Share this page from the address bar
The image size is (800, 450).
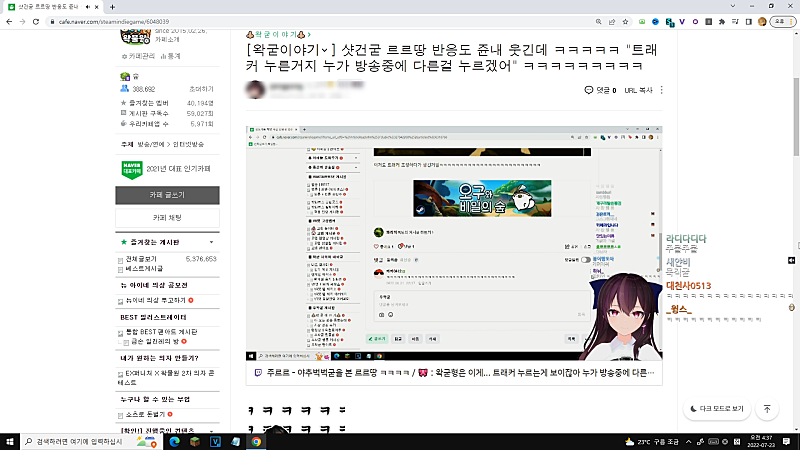(x=612, y=22)
